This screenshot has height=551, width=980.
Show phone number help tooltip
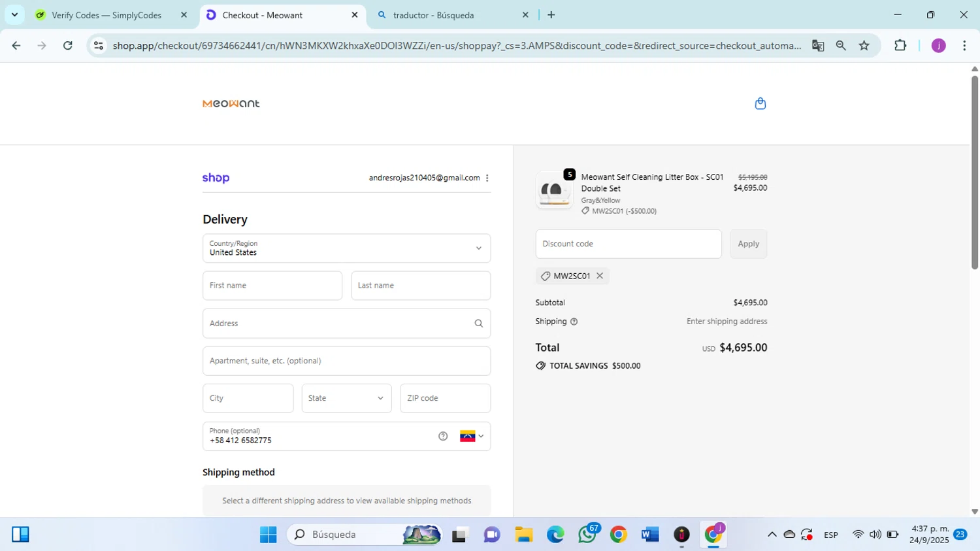pyautogui.click(x=443, y=436)
